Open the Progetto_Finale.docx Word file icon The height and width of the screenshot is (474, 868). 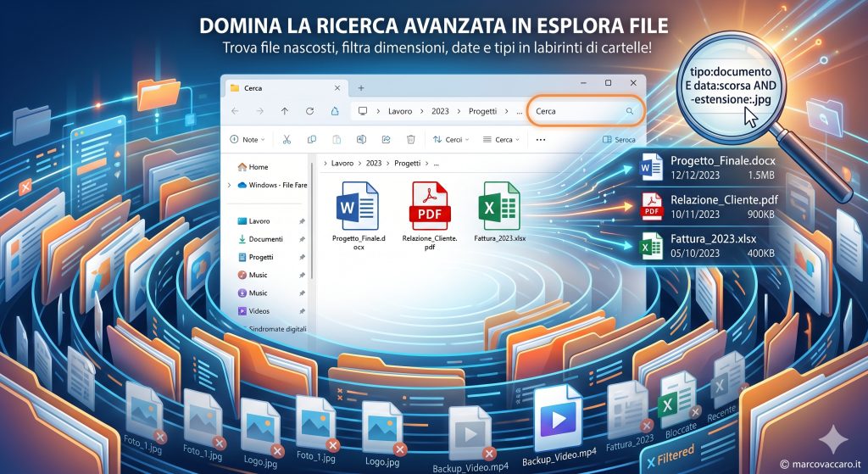(x=358, y=206)
